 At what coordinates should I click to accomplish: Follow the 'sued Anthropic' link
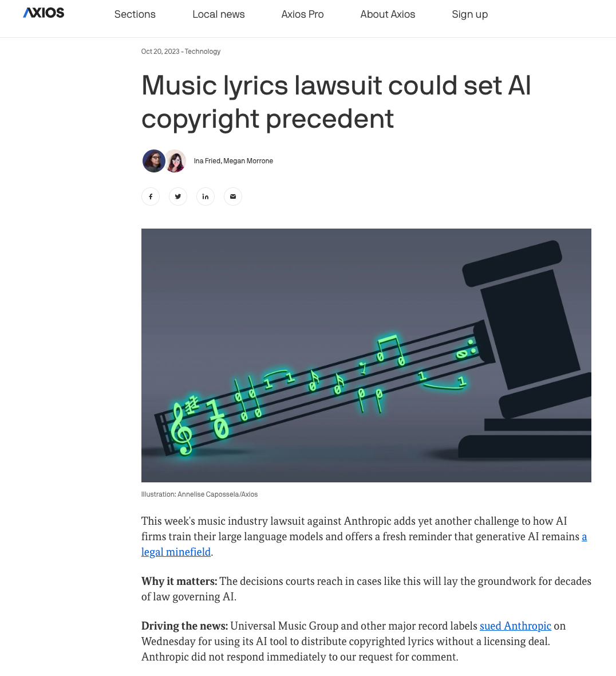point(515,626)
